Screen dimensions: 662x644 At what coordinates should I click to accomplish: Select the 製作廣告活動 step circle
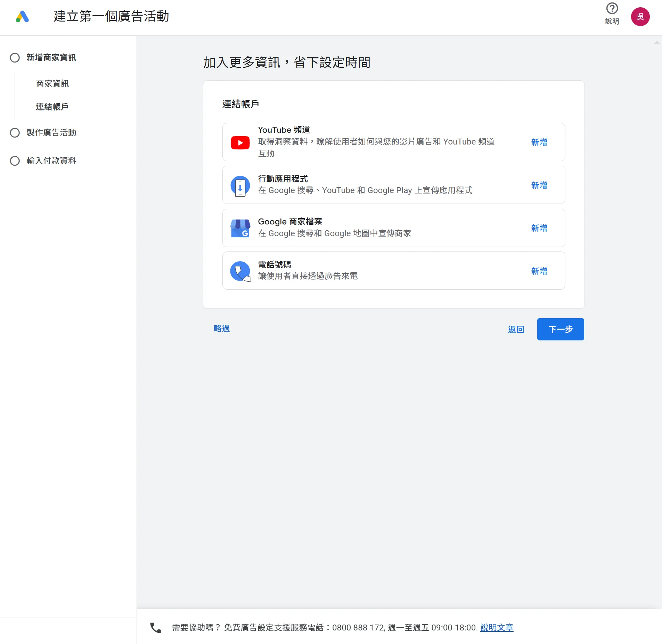coord(15,133)
